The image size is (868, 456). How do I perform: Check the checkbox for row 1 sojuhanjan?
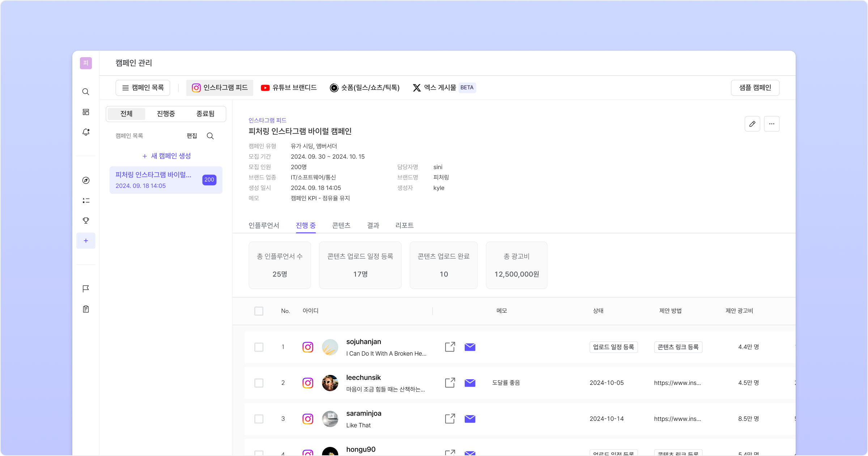click(x=259, y=347)
